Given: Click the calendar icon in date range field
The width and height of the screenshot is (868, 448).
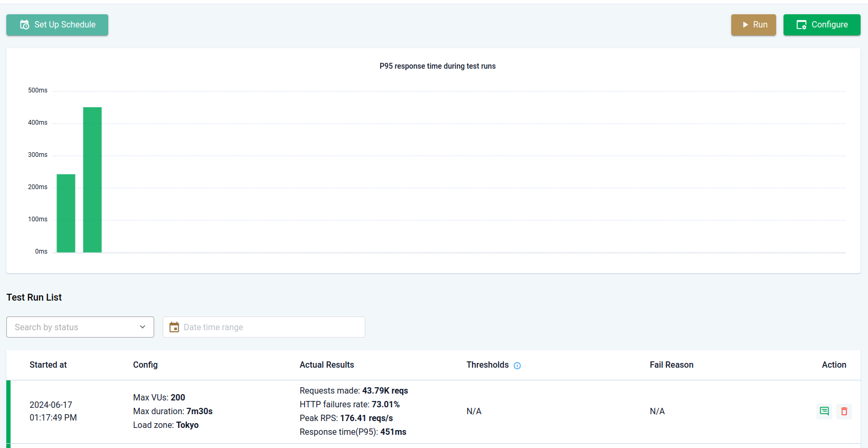Looking at the screenshot, I should tap(174, 328).
